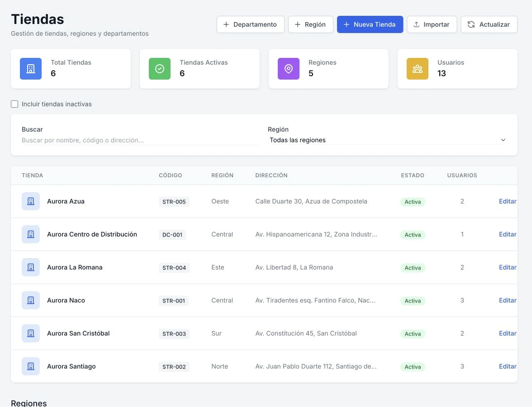Click the REGIÓN column header
This screenshot has height=407, width=532.
pyautogui.click(x=222, y=175)
